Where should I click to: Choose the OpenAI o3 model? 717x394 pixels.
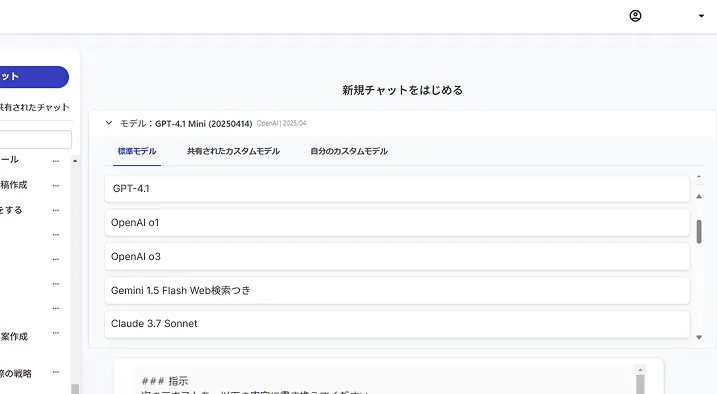[397, 256]
